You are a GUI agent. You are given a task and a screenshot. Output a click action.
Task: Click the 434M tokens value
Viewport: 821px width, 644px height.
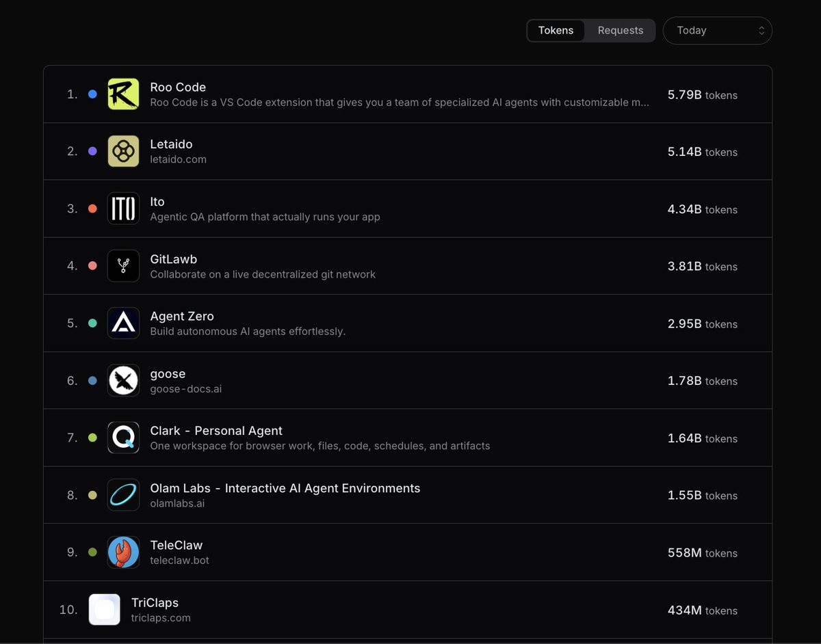[x=703, y=611]
